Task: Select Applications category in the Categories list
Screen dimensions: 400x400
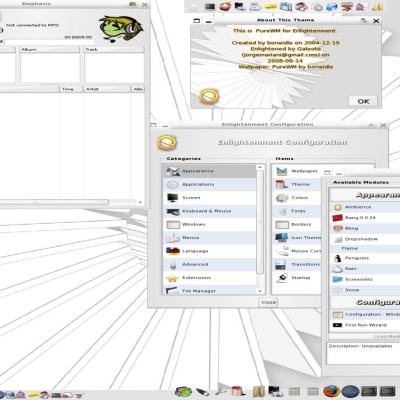Action: pyautogui.click(x=210, y=184)
